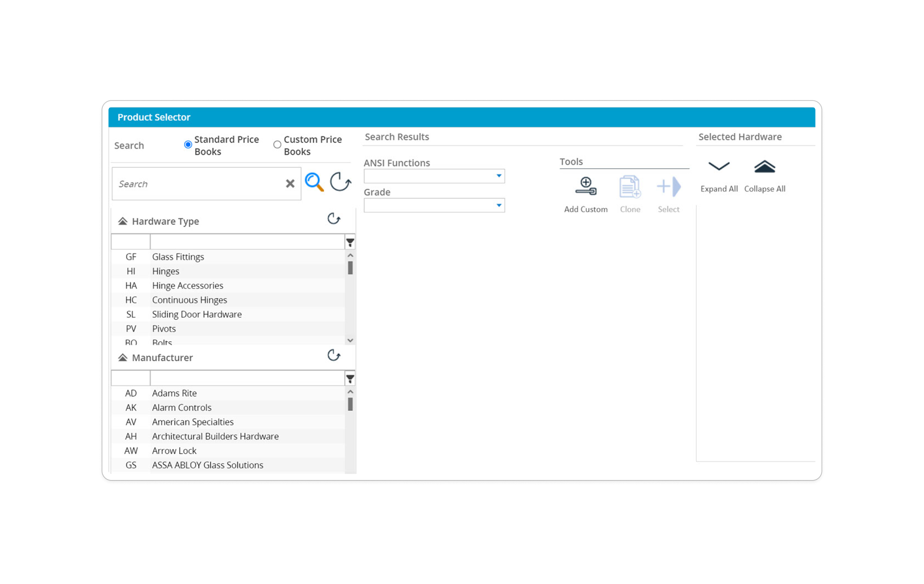The width and height of the screenshot is (924, 584).
Task: Select the Arrow Lock manufacturer
Action: [228, 451]
